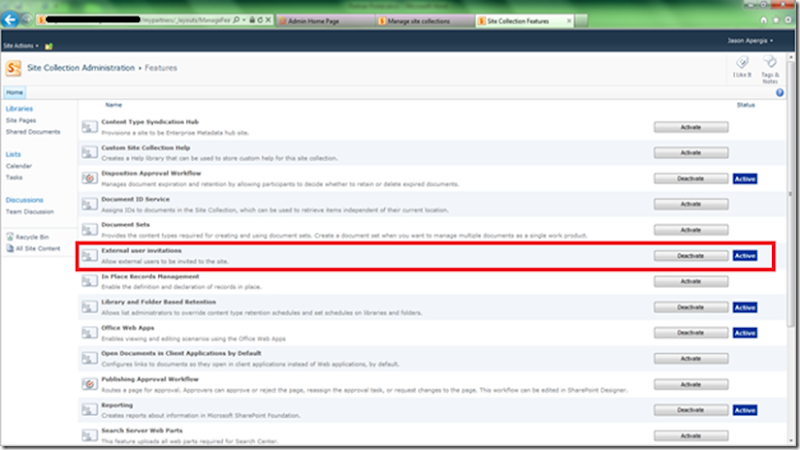Click the browser forward arrow

click(x=26, y=20)
